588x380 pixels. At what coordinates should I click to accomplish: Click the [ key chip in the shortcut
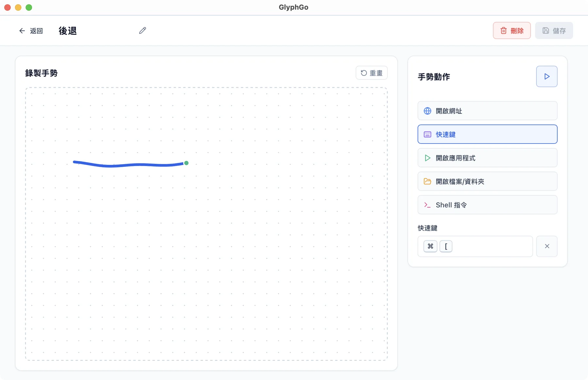446,246
